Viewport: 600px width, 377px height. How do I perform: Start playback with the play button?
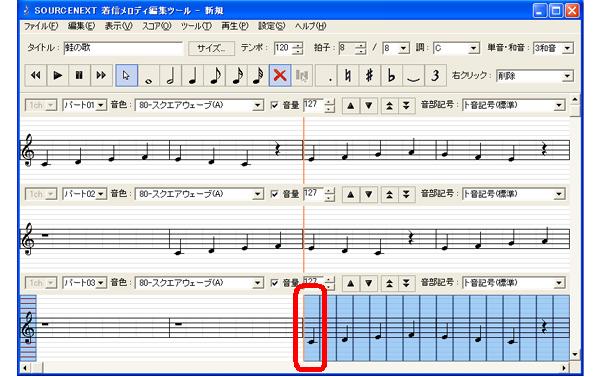pyautogui.click(x=57, y=75)
